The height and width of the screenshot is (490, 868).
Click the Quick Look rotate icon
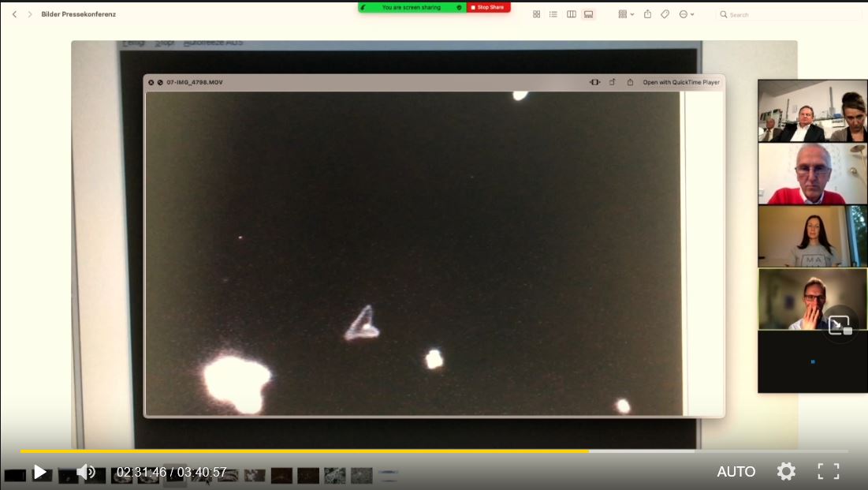(x=613, y=82)
